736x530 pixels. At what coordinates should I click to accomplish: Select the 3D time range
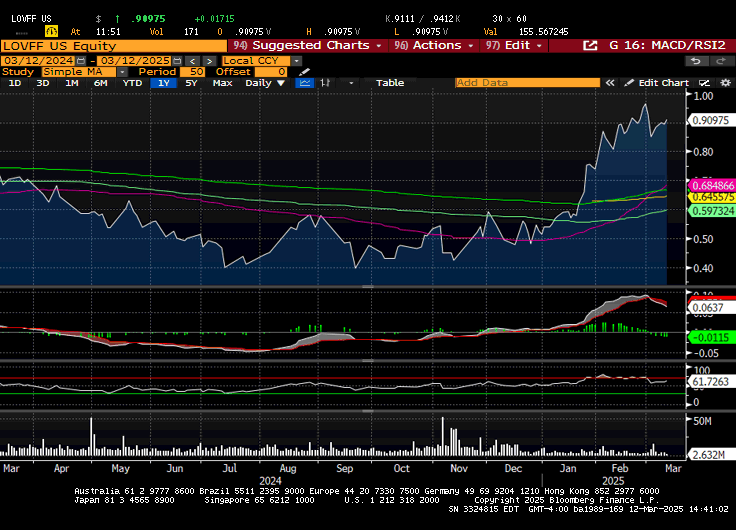[43, 83]
